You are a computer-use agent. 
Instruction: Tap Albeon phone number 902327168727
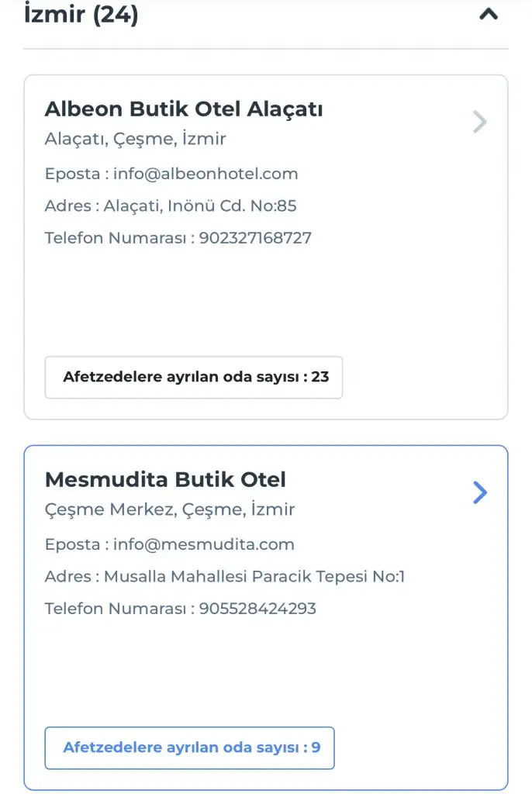point(255,238)
